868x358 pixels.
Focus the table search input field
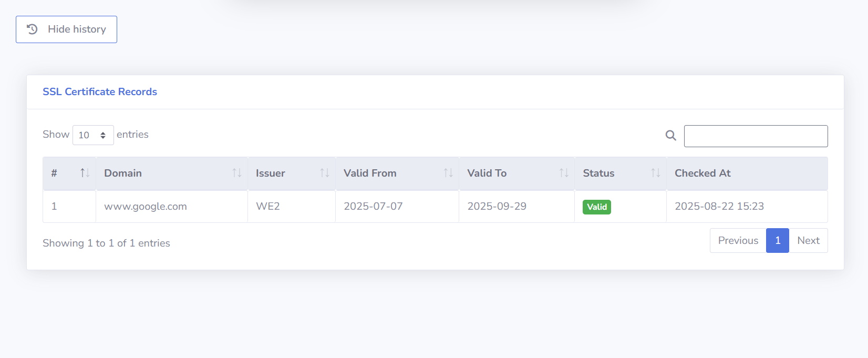756,136
